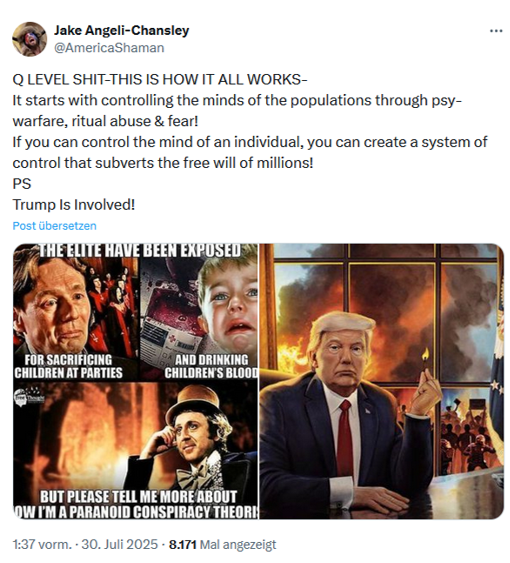
Task: Click the FOR SACRIFICING CHILDREN AT PARTIES caption
Action: 68,366
